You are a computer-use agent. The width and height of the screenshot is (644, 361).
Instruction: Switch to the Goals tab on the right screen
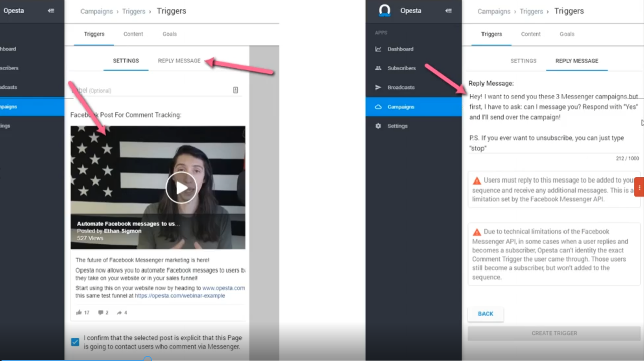567,34
